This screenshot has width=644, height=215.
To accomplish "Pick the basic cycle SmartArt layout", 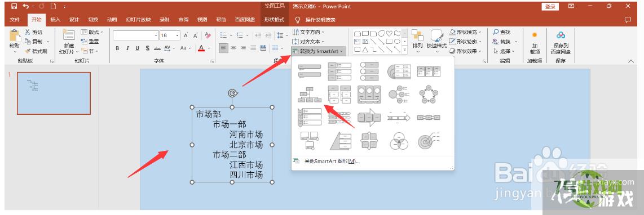I will pyautogui.click(x=429, y=94).
